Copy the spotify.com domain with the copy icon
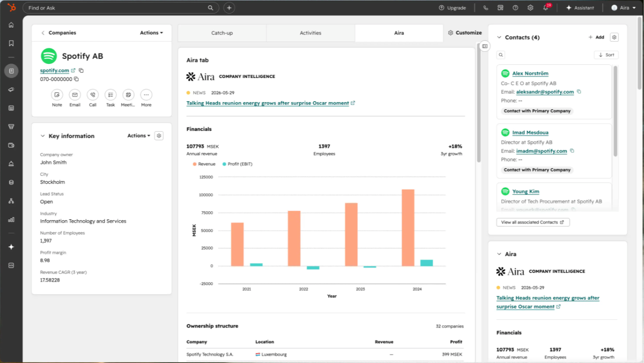This screenshot has height=363, width=644. [81, 70]
